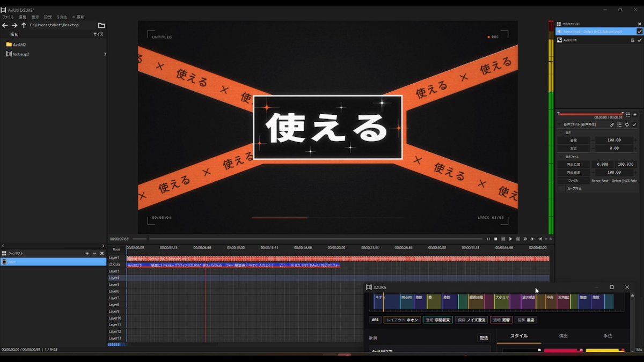
Task: Pick the black style color swatch in JIZURA
Action: point(522,351)
